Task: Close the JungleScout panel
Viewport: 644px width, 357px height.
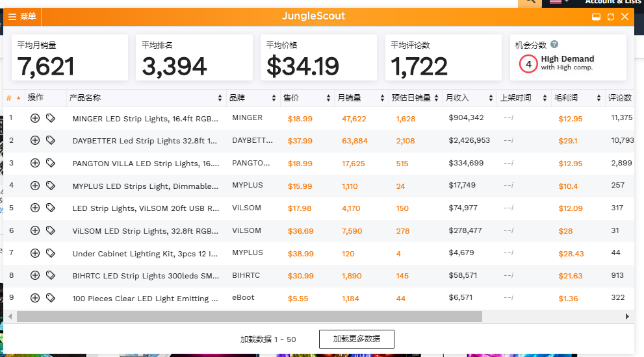Action: [x=625, y=16]
